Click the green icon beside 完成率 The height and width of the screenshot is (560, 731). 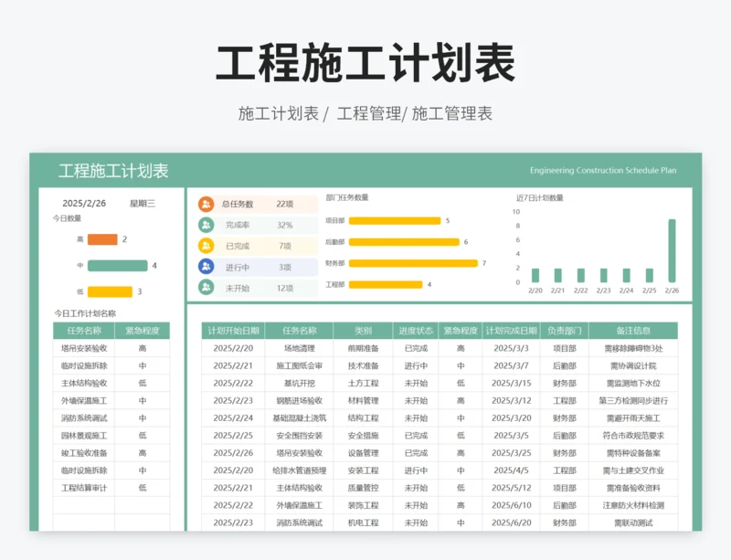click(x=207, y=226)
